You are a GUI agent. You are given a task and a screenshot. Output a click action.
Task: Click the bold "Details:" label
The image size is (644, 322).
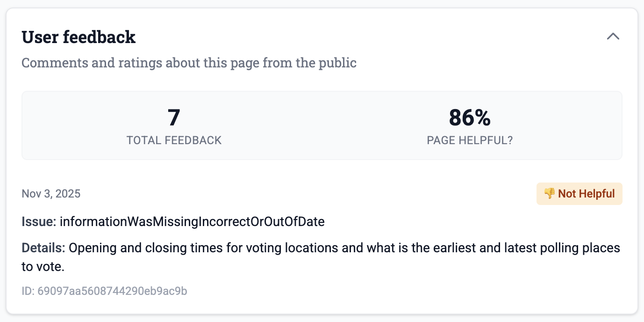pyautogui.click(x=43, y=248)
